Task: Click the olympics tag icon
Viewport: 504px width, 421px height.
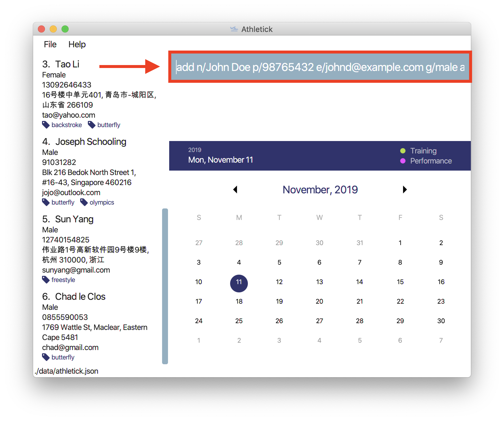Action: point(84,202)
